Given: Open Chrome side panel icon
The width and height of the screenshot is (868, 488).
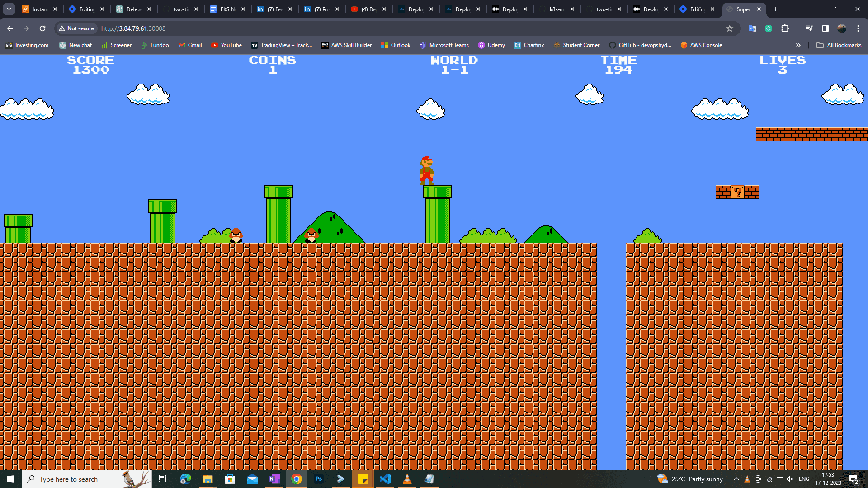Looking at the screenshot, I should point(826,28).
